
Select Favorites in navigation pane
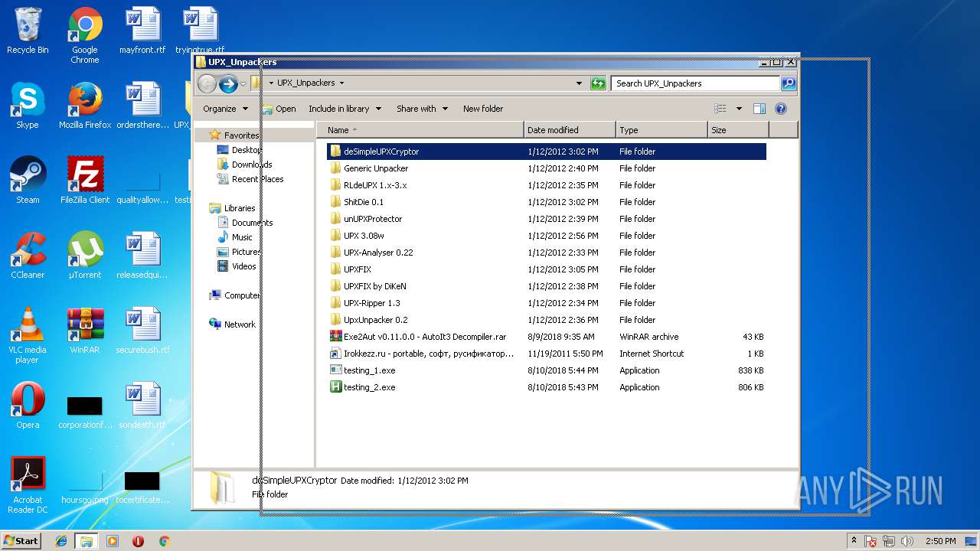(x=241, y=135)
